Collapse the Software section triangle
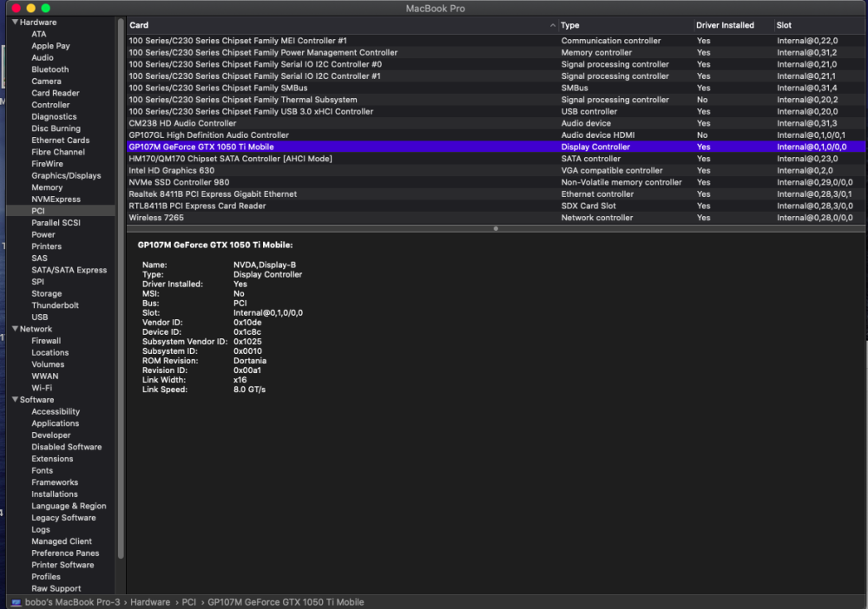The width and height of the screenshot is (868, 609). tap(15, 399)
